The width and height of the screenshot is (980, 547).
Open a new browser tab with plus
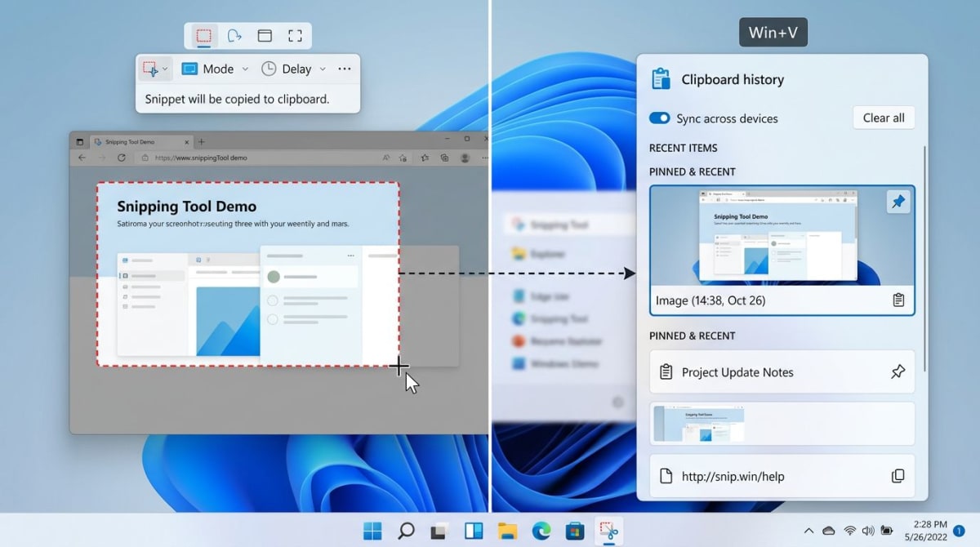coord(202,141)
